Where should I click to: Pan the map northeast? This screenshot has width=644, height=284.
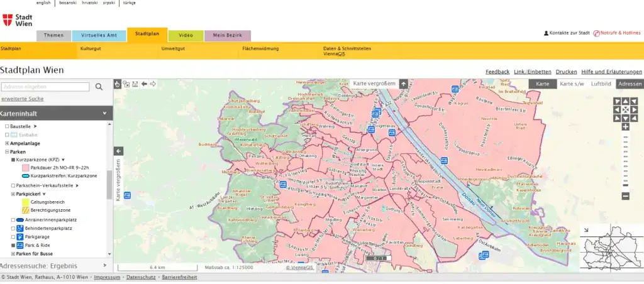tap(634, 101)
